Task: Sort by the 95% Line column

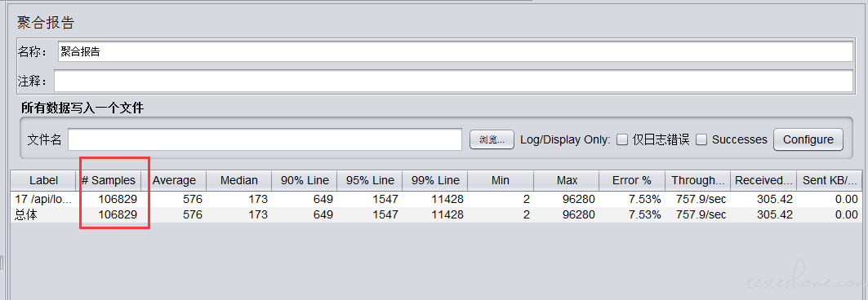Action: tap(370, 180)
